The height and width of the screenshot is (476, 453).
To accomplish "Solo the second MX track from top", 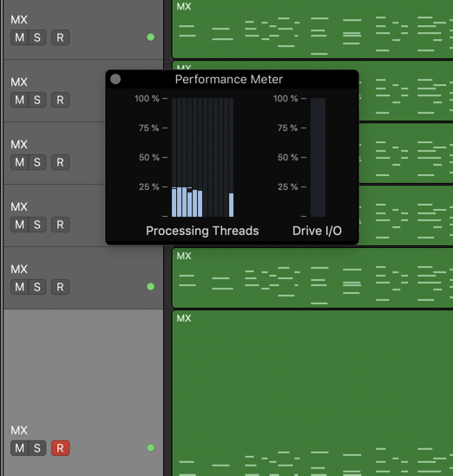I will click(37, 100).
